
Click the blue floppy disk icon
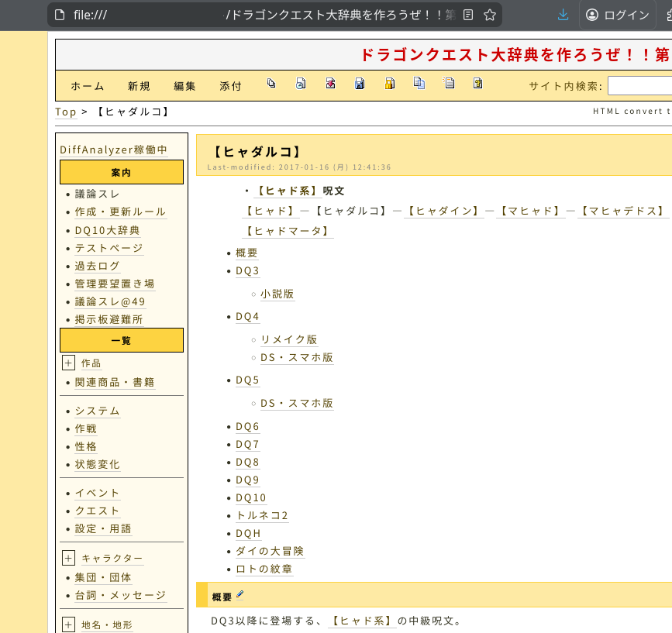360,84
